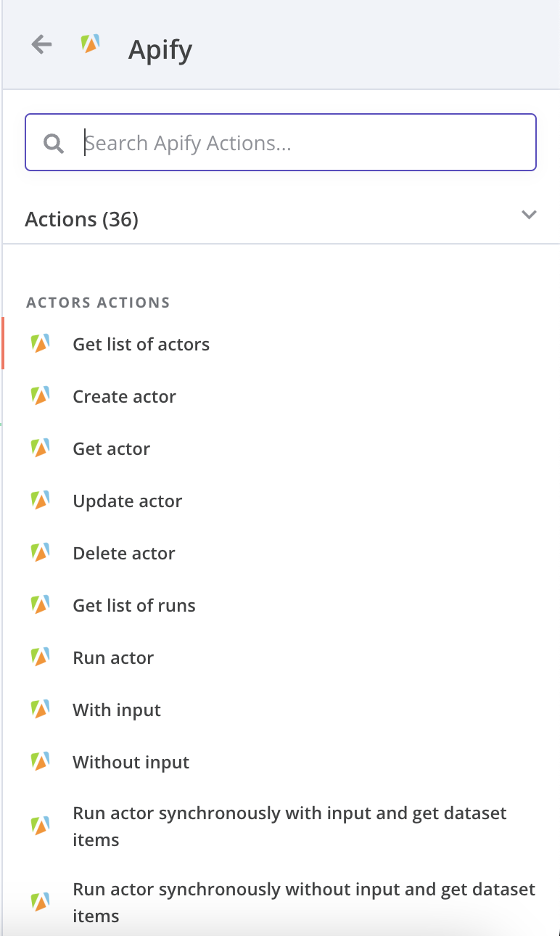Viewport: 560px width, 936px height.
Task: Click icon beside Create actor
Action: pyautogui.click(x=40, y=396)
